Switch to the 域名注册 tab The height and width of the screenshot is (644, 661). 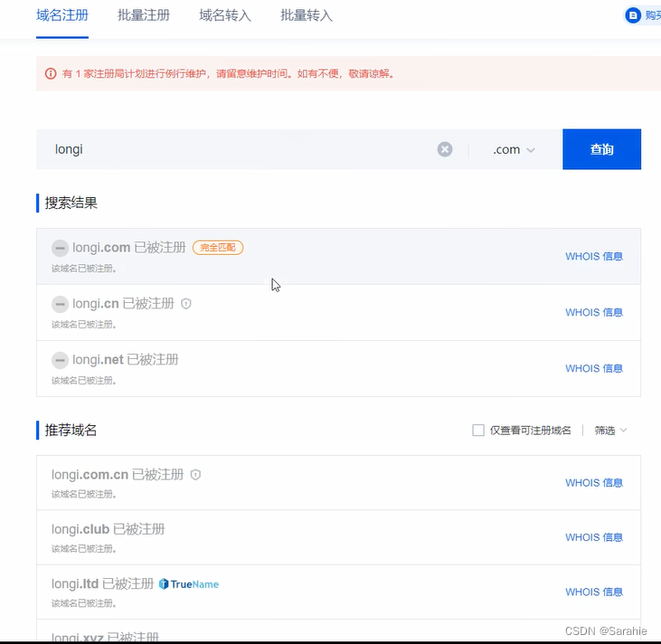62,15
